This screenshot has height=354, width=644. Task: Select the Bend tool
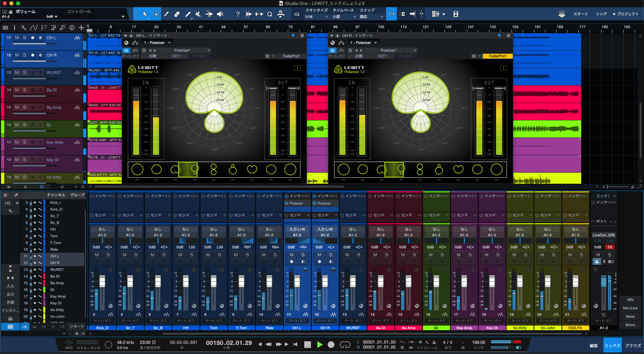209,14
